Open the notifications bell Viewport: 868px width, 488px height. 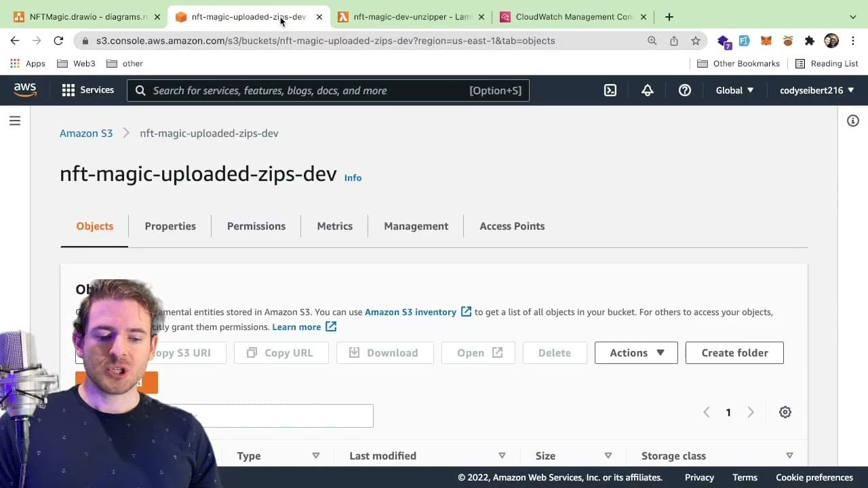pos(648,90)
